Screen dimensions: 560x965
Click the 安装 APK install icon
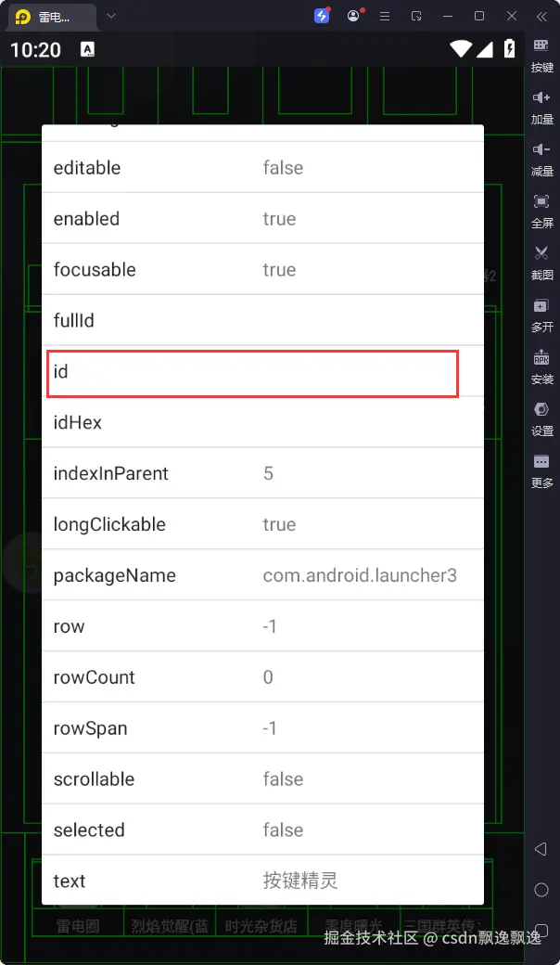point(541,366)
